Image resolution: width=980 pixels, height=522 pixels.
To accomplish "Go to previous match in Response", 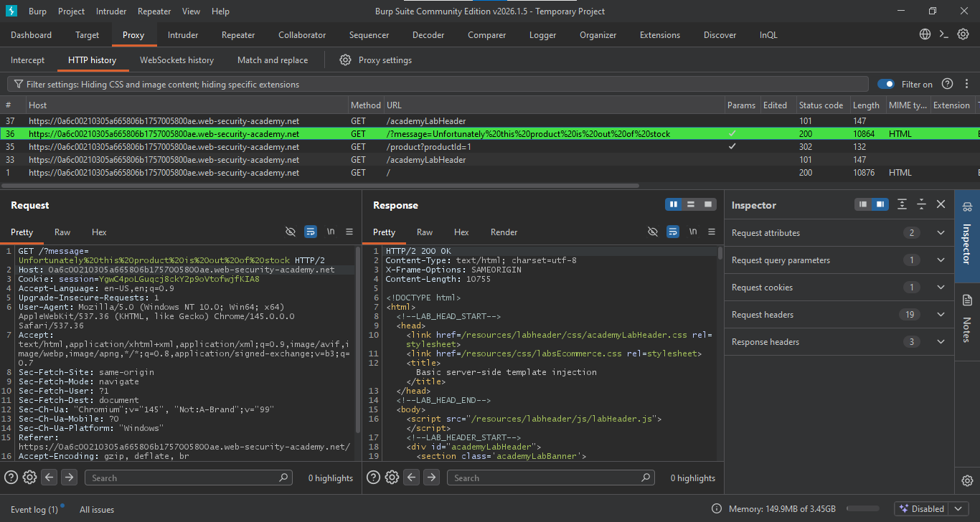I will [x=411, y=478].
